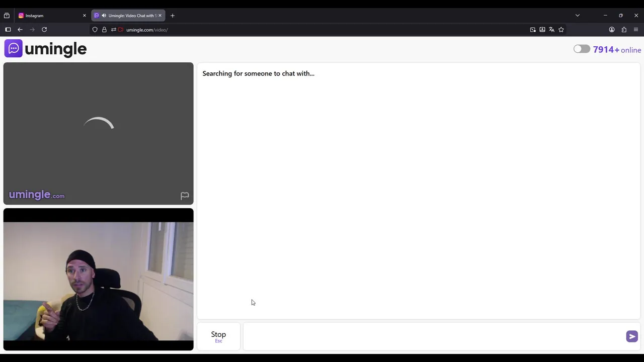
Task: Install site as app icon
Action: (542, 30)
